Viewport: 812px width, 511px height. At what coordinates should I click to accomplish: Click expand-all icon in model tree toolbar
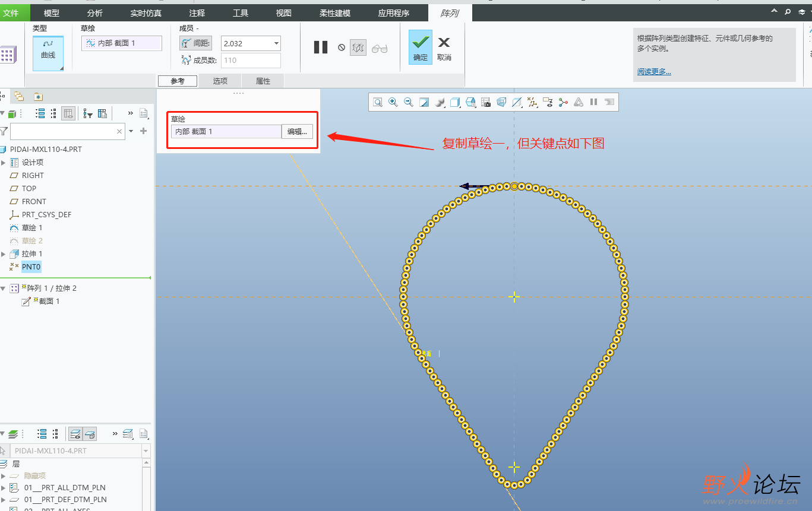(x=40, y=113)
